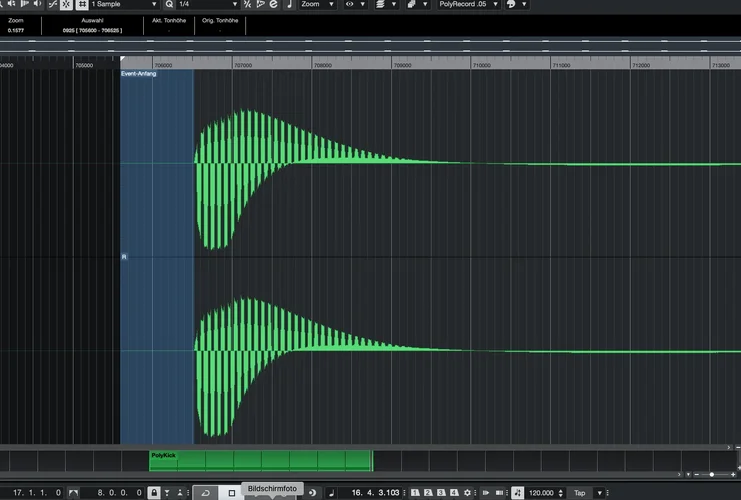Viewport: 741px width, 500px height.
Task: Toggle the punch-out icon in transport bar
Action: pyautogui.click(x=180, y=493)
